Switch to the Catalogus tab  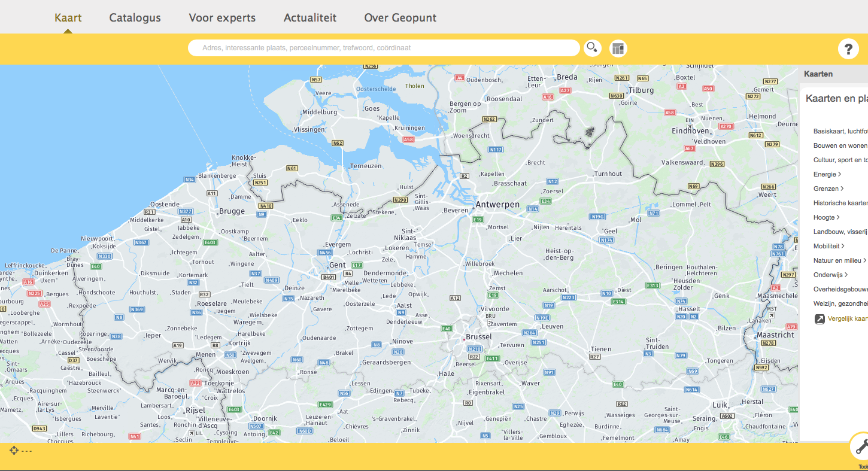click(135, 17)
